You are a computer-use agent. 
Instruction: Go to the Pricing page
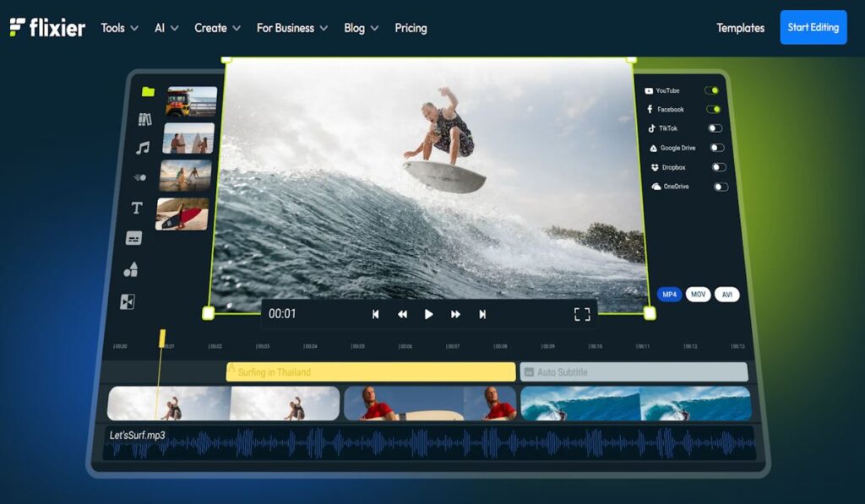411,28
